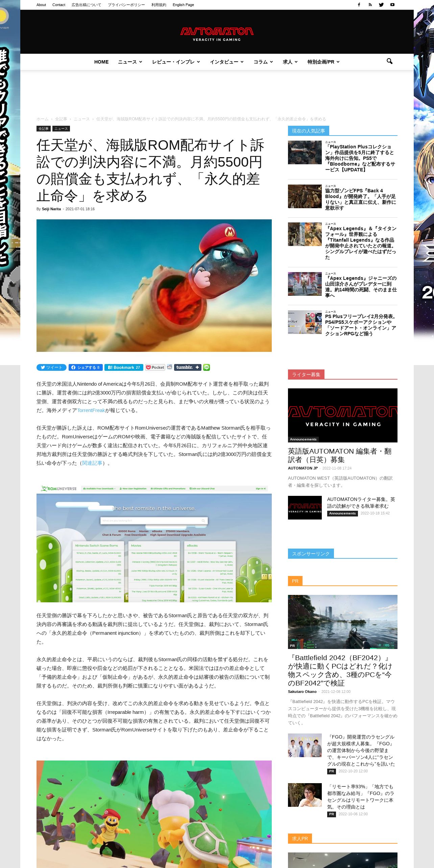Click the 現在の人気記事 section header
The height and width of the screenshot is (868, 434).
tap(309, 131)
